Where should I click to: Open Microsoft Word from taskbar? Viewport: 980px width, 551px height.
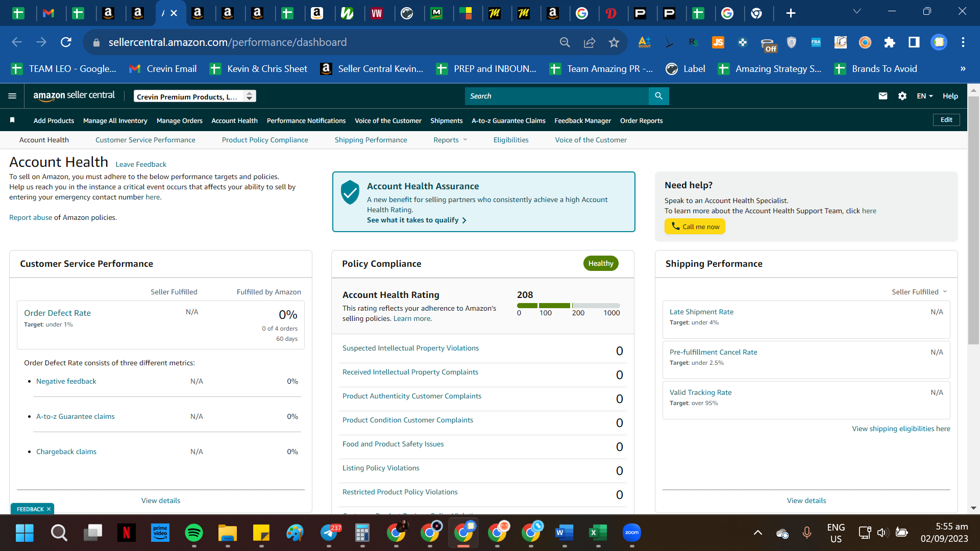click(564, 533)
